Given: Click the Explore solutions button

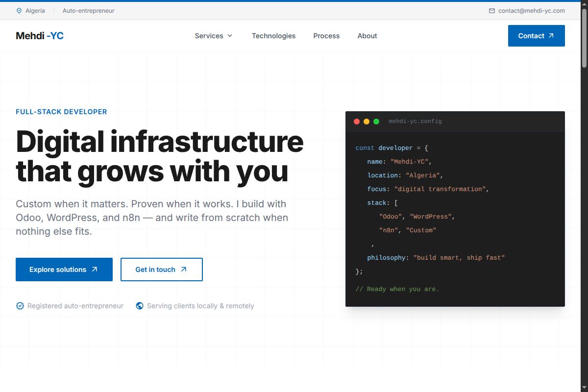Looking at the screenshot, I should (x=64, y=269).
